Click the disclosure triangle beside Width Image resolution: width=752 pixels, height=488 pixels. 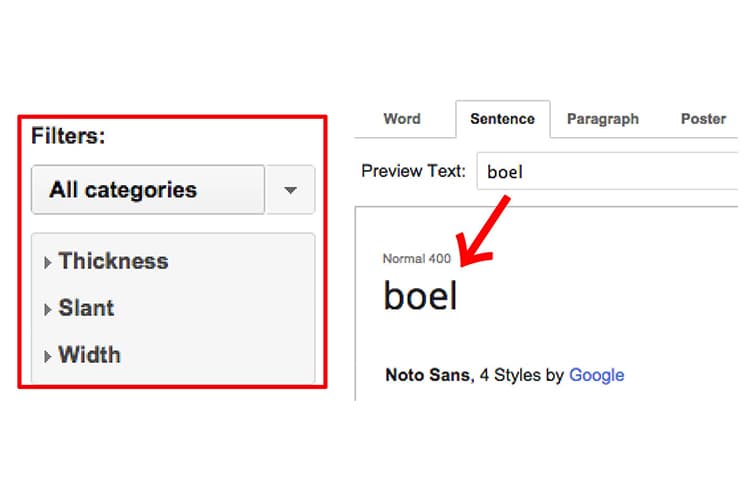click(x=47, y=356)
